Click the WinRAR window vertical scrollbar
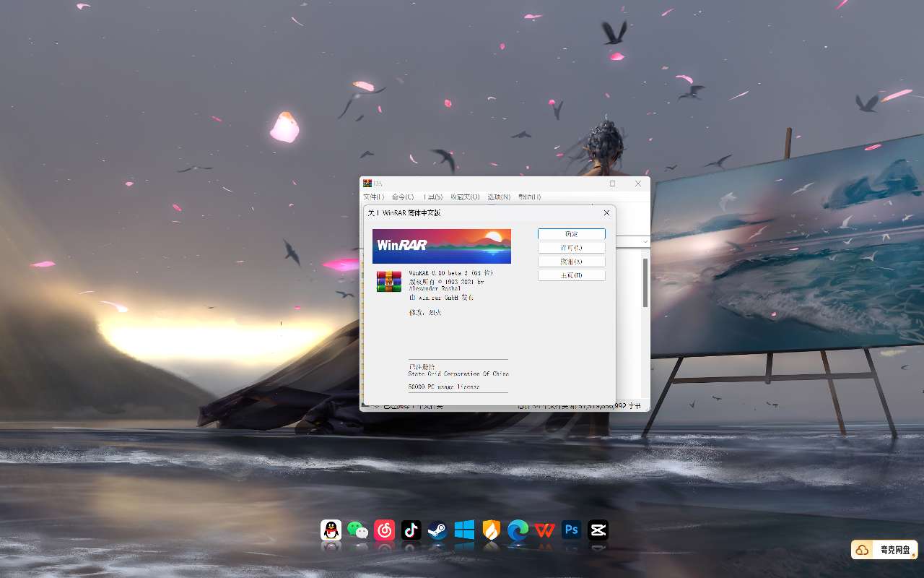The width and height of the screenshot is (924, 578). coord(645,282)
